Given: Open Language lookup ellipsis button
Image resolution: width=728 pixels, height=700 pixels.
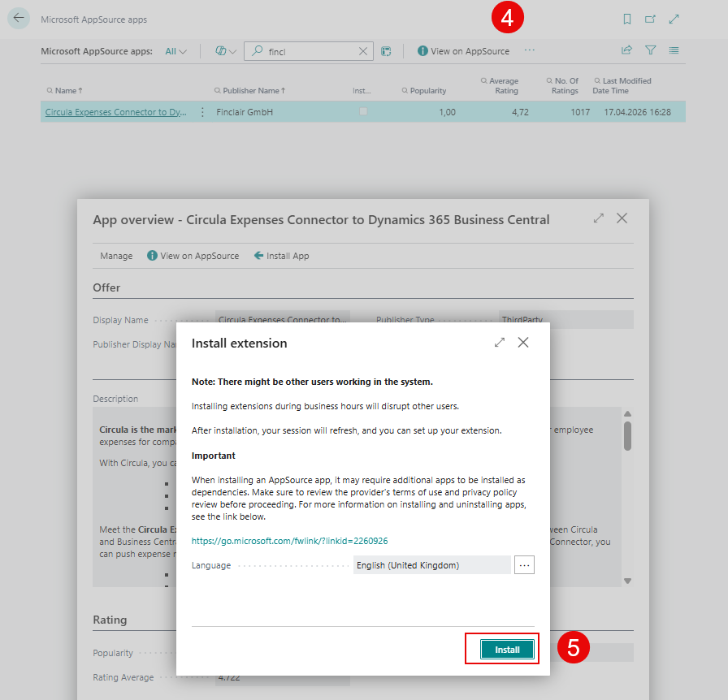Looking at the screenshot, I should pos(524,565).
